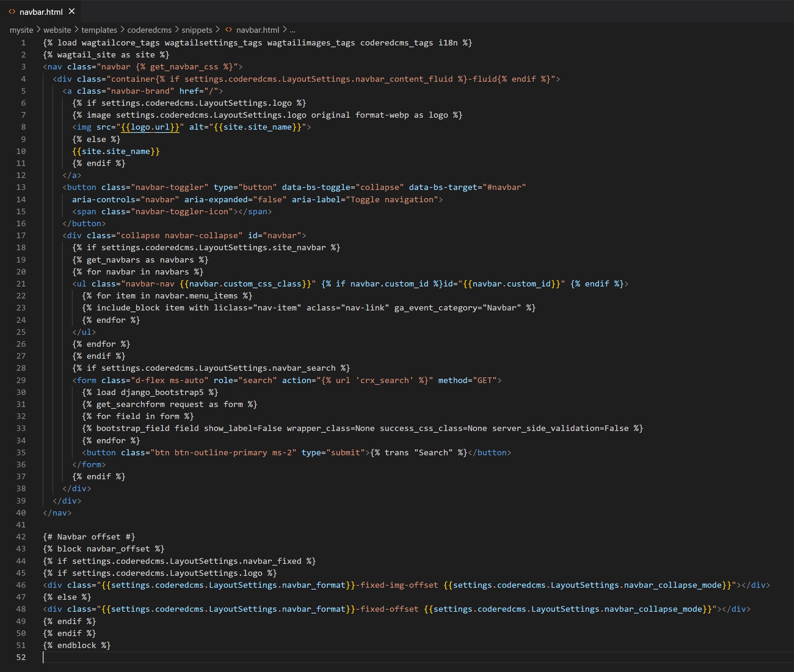
Task: Follow the underlined logo.url link
Action: pyautogui.click(x=150, y=127)
